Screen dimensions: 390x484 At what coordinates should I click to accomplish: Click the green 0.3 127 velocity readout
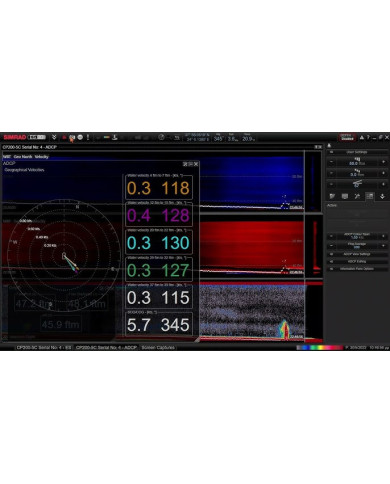click(158, 270)
